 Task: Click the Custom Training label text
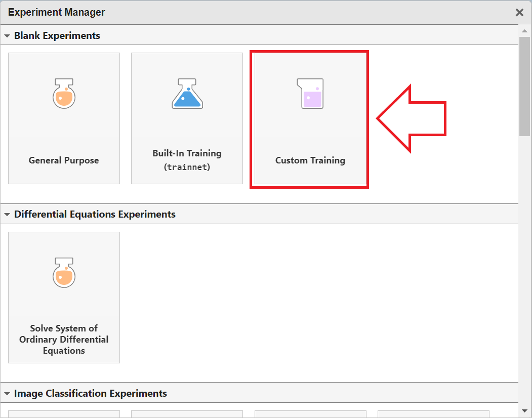pyautogui.click(x=310, y=160)
